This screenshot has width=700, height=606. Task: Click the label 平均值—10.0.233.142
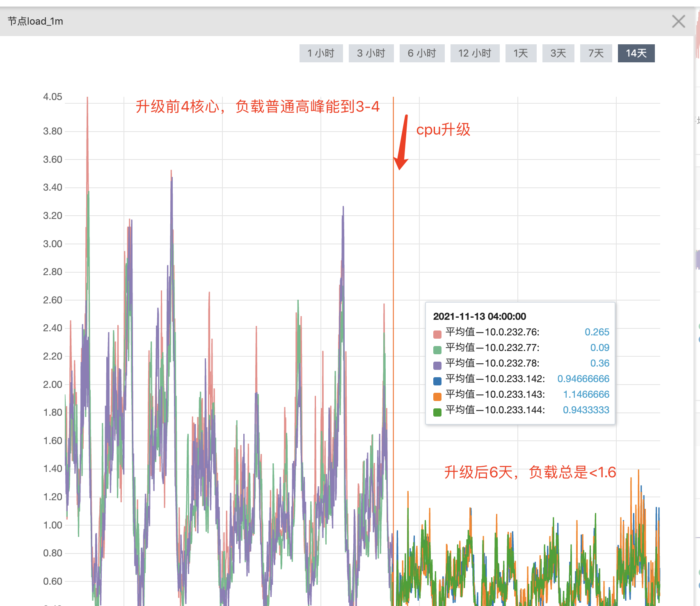pyautogui.click(x=495, y=379)
